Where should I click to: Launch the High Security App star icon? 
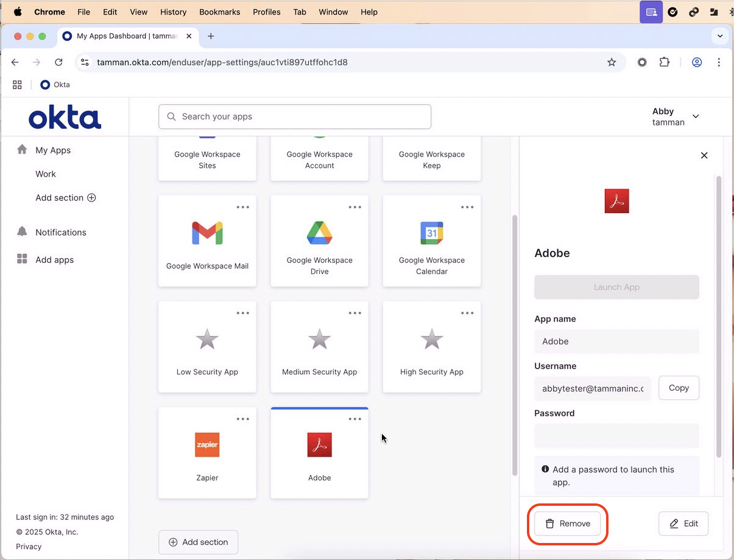coord(431,339)
